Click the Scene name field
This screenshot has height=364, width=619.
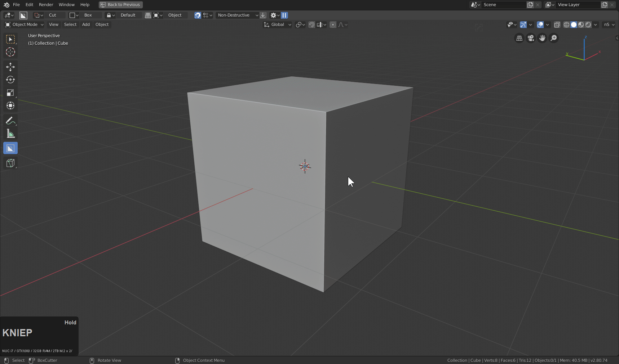point(503,5)
